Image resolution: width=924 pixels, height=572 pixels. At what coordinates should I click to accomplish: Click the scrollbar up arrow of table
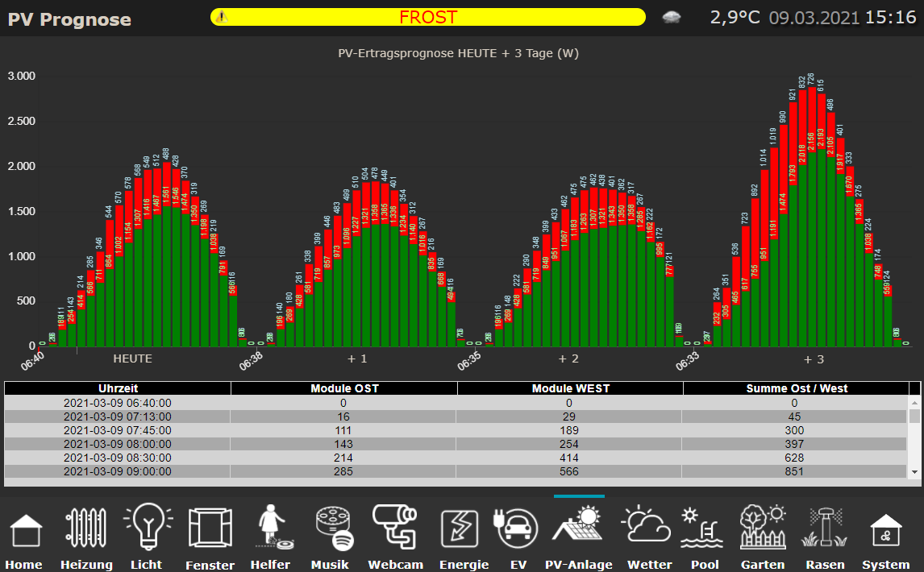[914, 403]
